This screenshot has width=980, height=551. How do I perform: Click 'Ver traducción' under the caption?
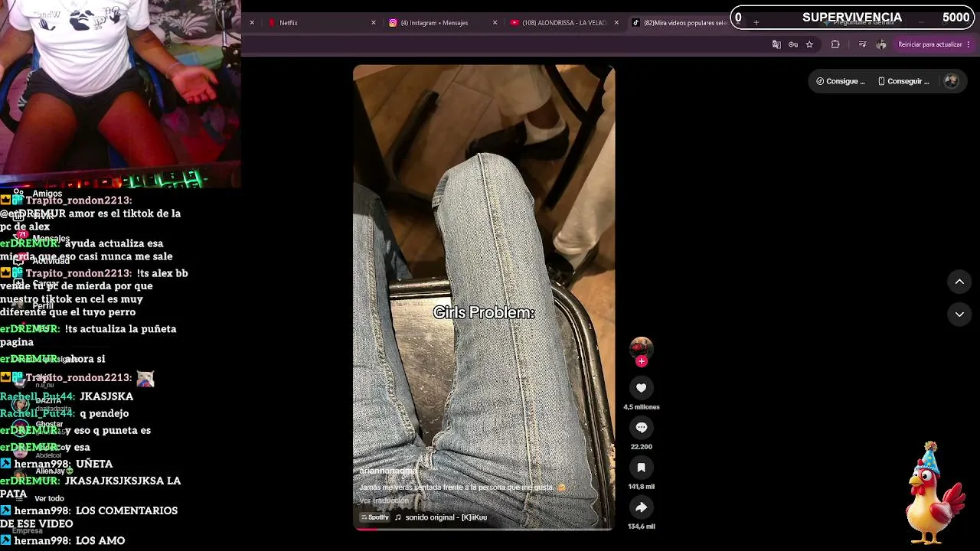point(384,500)
